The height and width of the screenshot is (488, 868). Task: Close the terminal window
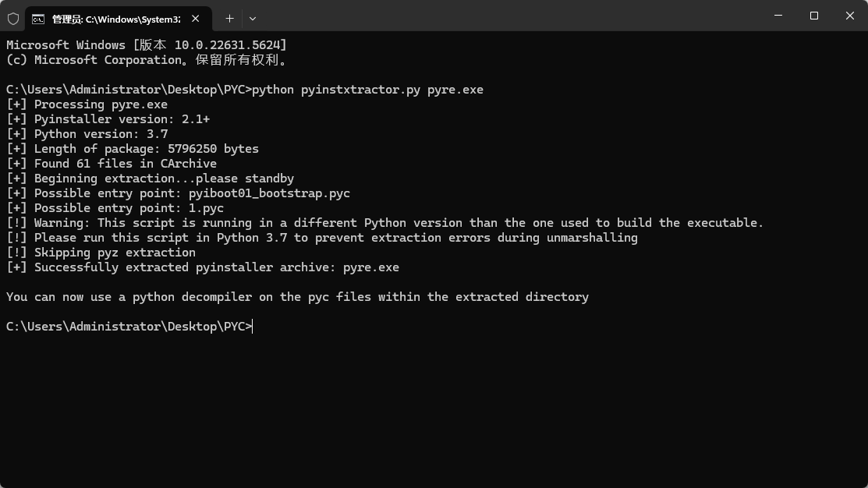click(850, 16)
